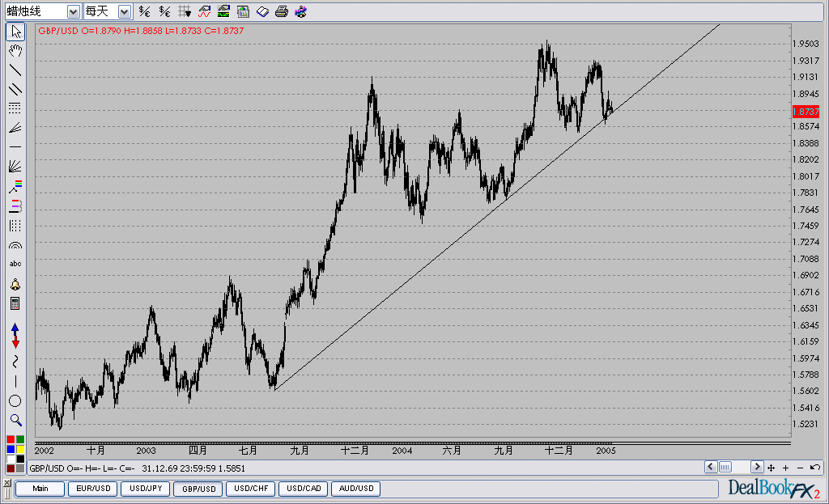Open the timeframe dropdown 每天
829x504 pixels.
pyautogui.click(x=124, y=11)
